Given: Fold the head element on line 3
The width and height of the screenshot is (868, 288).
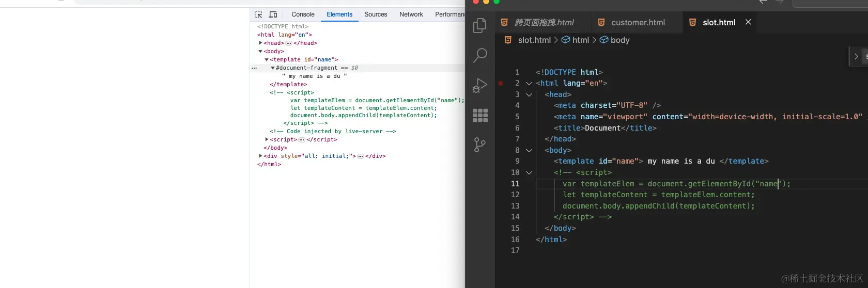Looking at the screenshot, I should (529, 94).
